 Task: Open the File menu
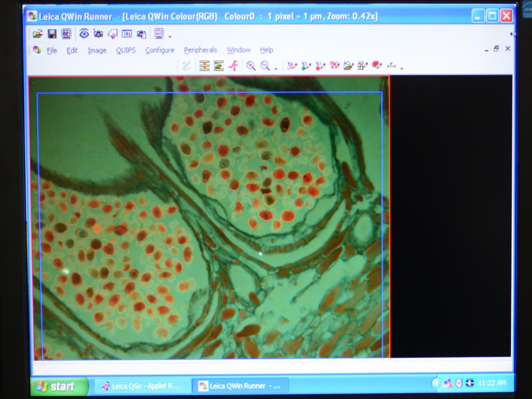pos(52,50)
